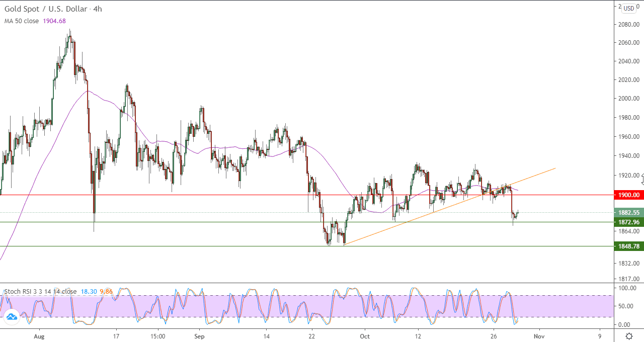Select the Stoch RSI 3 3 14 14 close label
Viewport: 644px width, 342px height.
tap(41, 292)
